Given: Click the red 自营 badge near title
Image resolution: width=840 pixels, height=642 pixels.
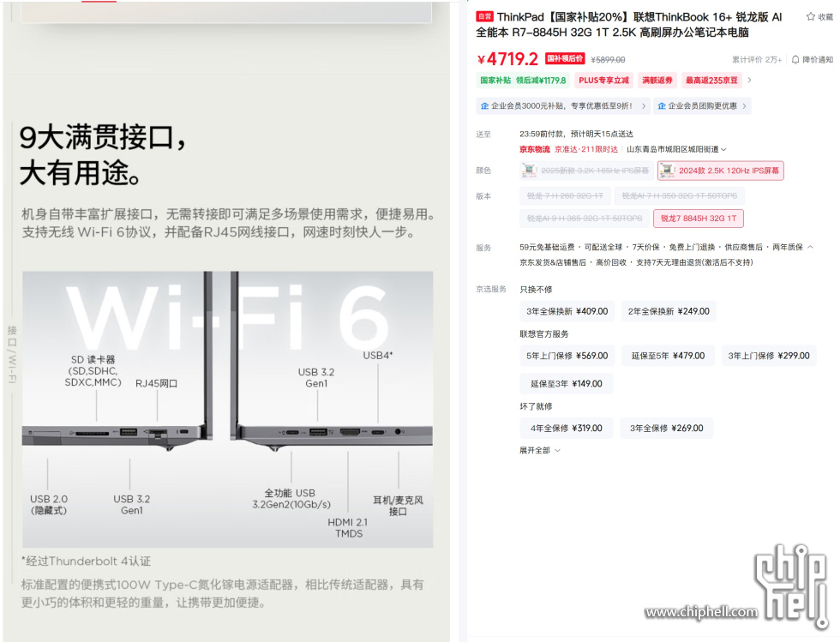Looking at the screenshot, I should (x=484, y=16).
